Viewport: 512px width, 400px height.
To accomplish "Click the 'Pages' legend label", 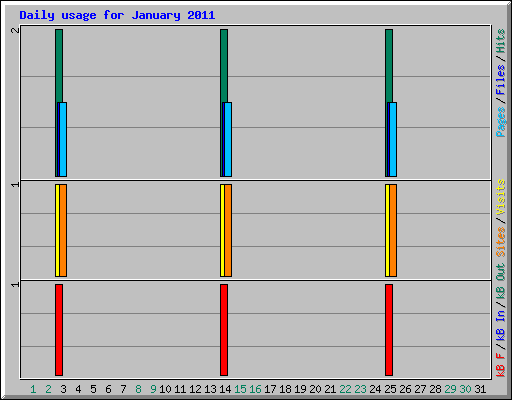I will (501, 122).
